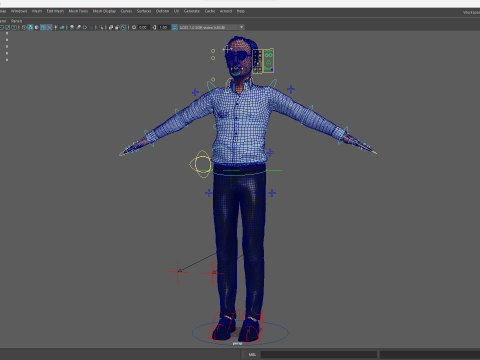Click the persp camera label
480x360 pixels.
pos(237,343)
